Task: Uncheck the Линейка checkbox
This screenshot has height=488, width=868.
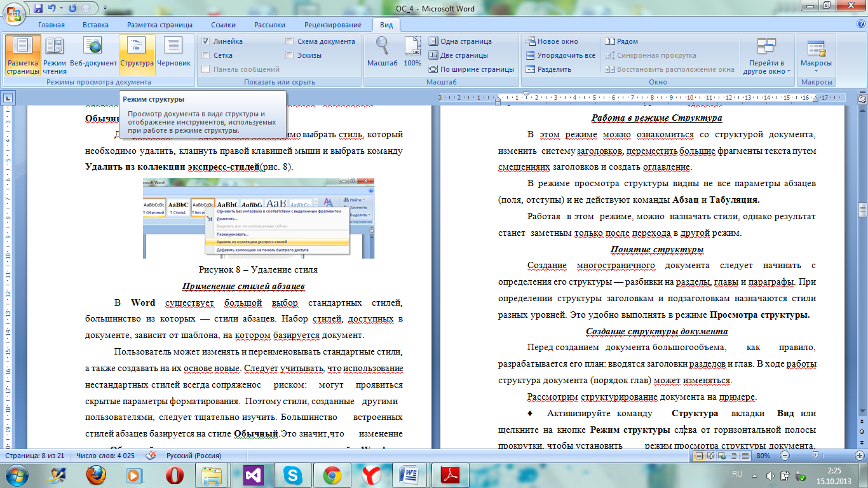Action: (x=206, y=41)
